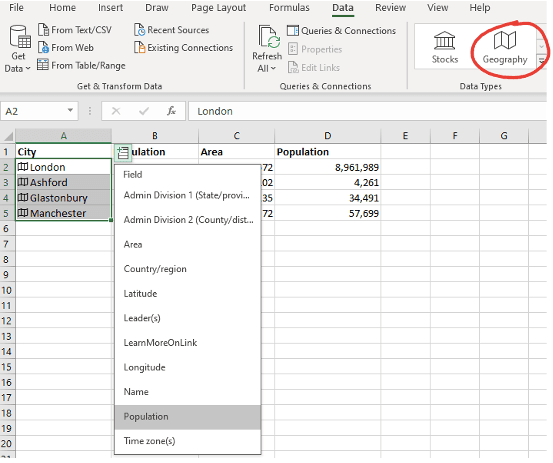553x463 pixels.
Task: Choose Time zone(s) field
Action: point(188,441)
